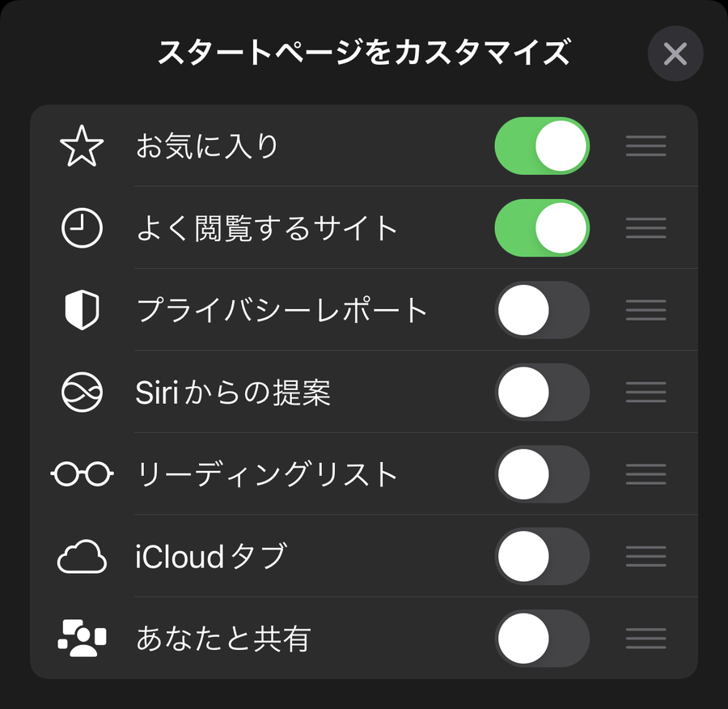Select the リーディングリスト row label

(x=267, y=475)
